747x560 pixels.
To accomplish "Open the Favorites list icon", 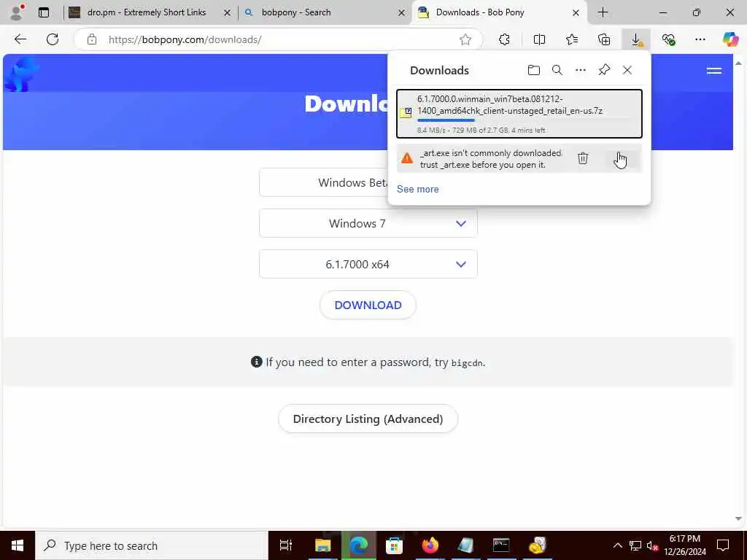I will pos(572,39).
